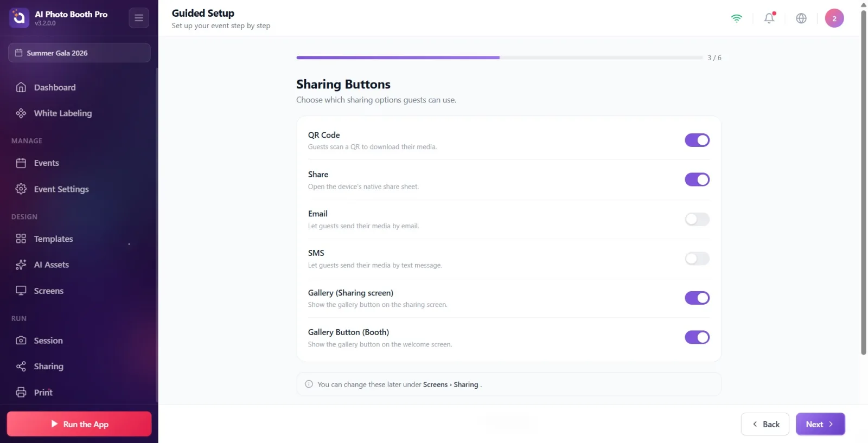Click the Print printer icon

pyautogui.click(x=21, y=392)
